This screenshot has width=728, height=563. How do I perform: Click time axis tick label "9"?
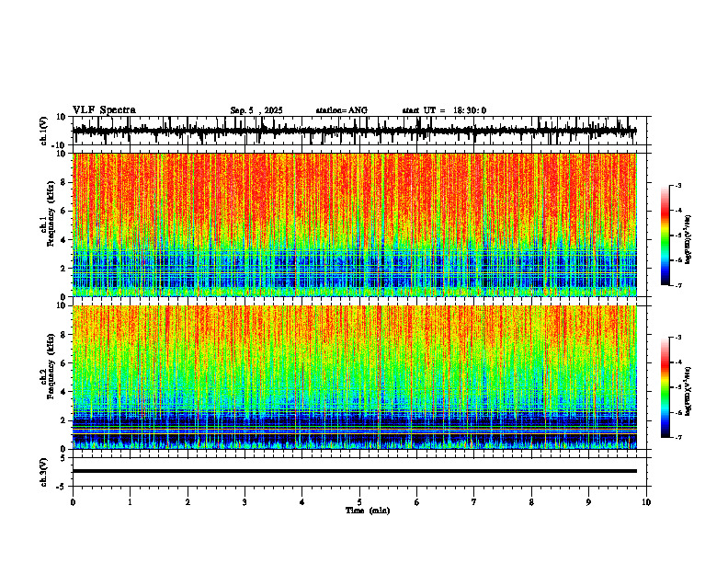pyautogui.click(x=588, y=502)
